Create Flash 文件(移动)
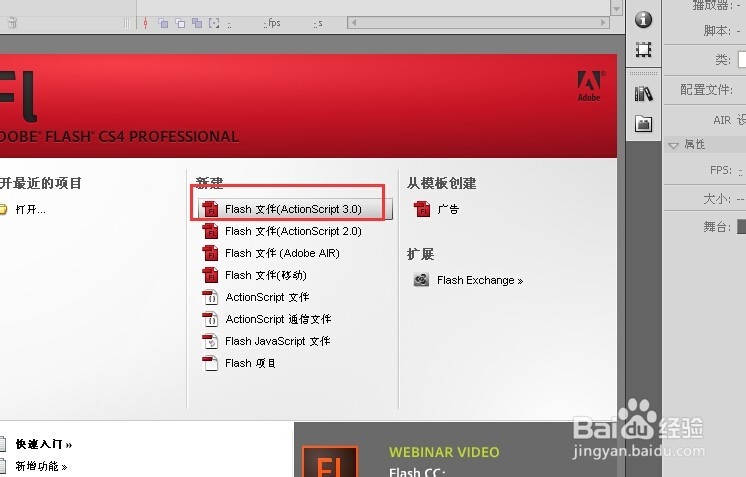Image resolution: width=746 pixels, height=477 pixels. point(265,275)
